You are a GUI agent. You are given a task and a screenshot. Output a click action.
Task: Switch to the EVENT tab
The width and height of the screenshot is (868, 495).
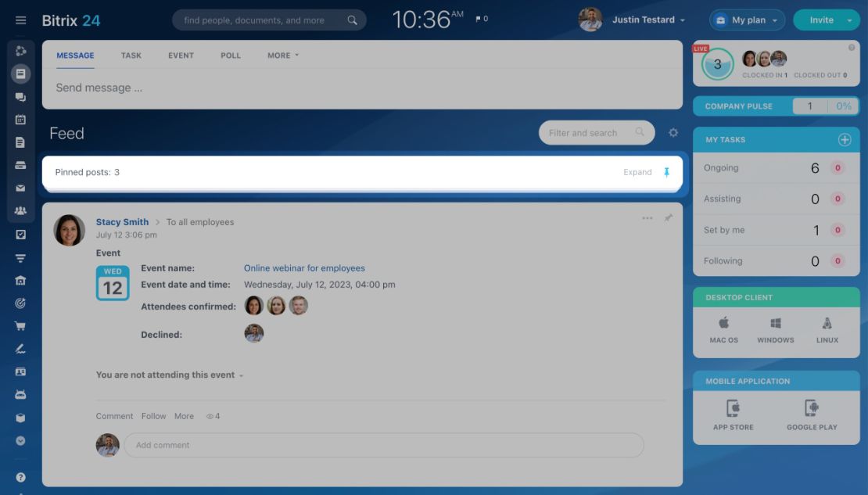181,56
